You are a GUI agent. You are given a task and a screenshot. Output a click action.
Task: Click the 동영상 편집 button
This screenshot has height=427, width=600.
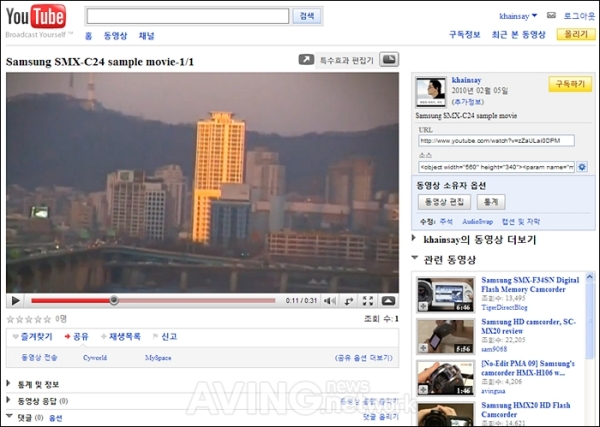click(x=444, y=202)
